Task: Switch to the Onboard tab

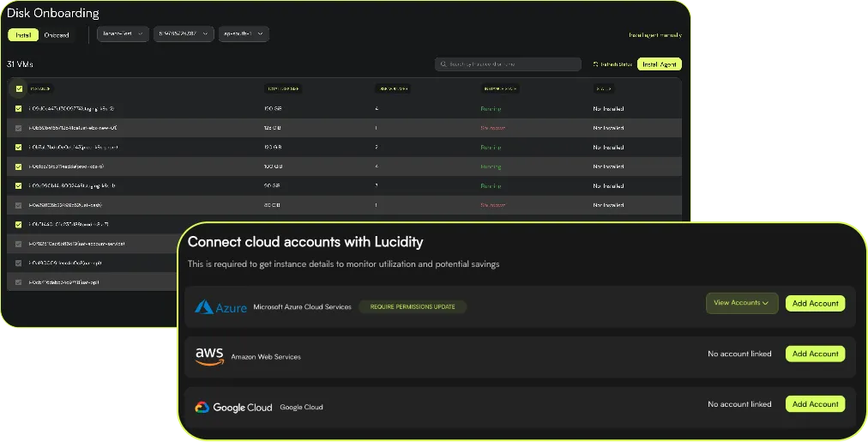Action: [57, 35]
